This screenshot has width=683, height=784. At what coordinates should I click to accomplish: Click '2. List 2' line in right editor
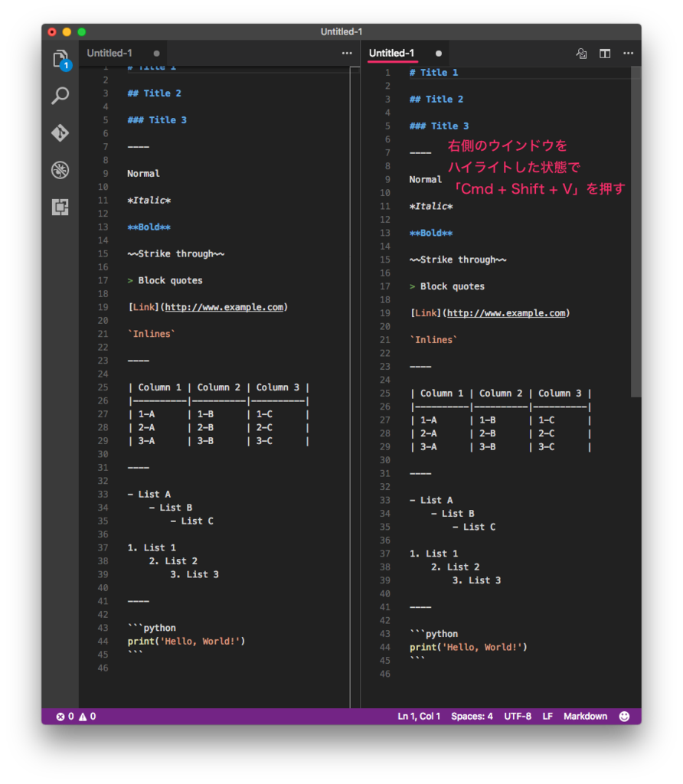pyautogui.click(x=455, y=567)
